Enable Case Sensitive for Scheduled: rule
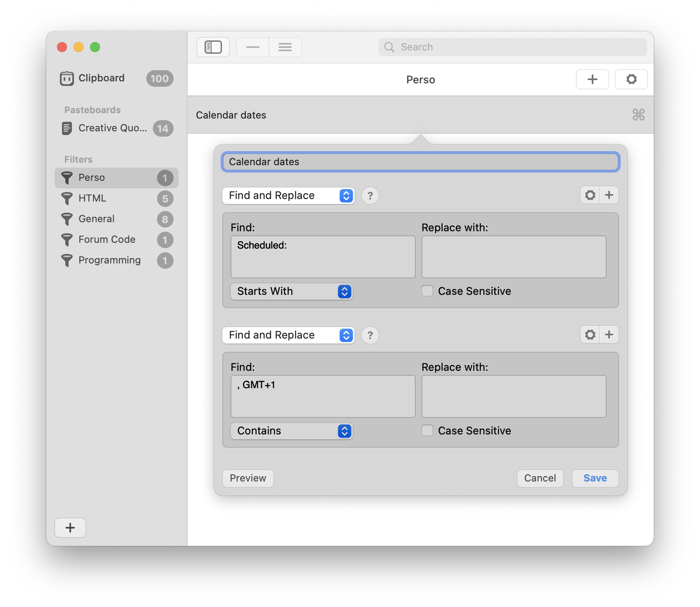 click(427, 291)
